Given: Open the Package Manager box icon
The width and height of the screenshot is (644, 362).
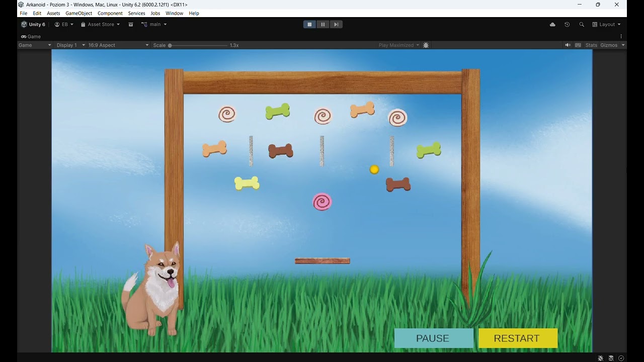Looking at the screenshot, I should pyautogui.click(x=131, y=24).
